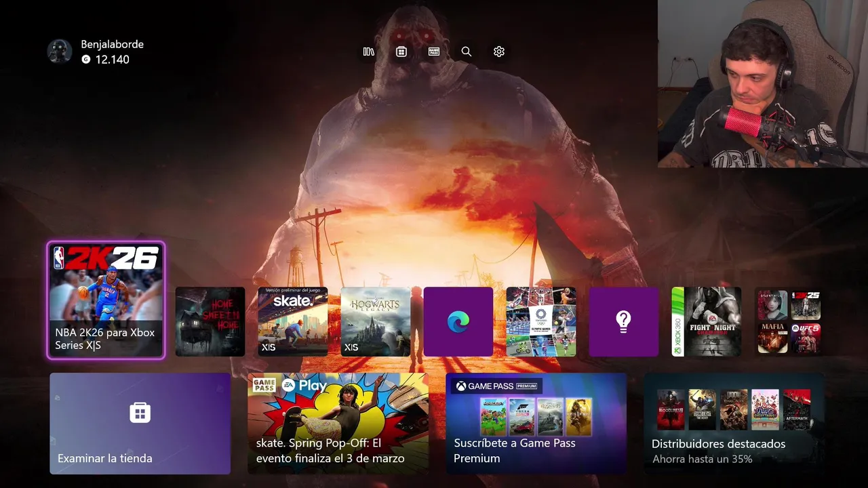The image size is (868, 488).
Task: Open Suscríbete a Game Pass Premium card
Action: click(x=536, y=424)
